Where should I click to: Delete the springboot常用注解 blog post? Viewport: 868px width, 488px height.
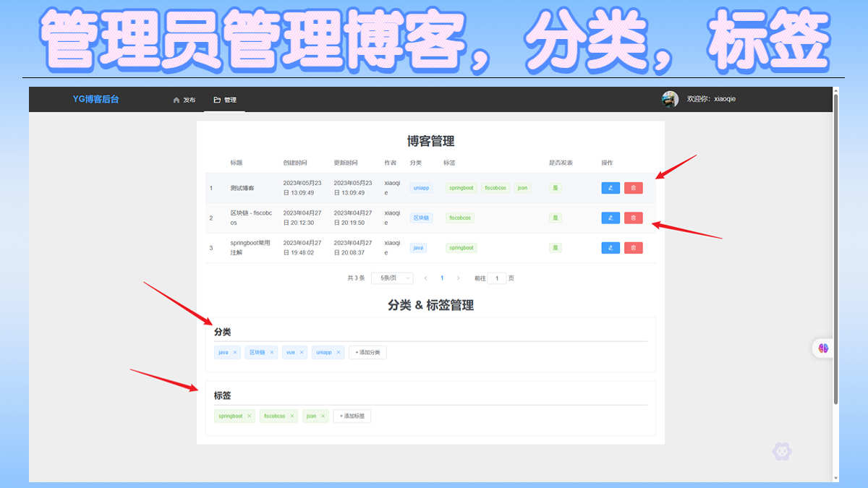click(x=634, y=247)
